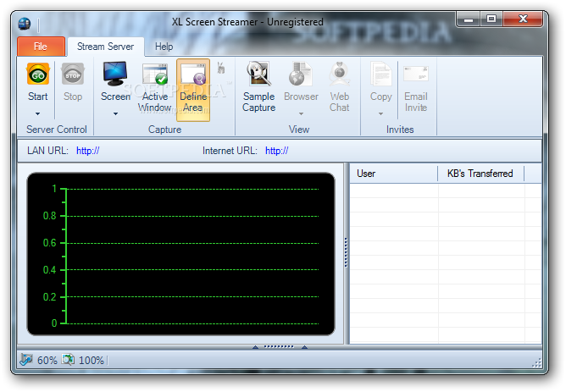This screenshot has width=566, height=392.
Task: Open the LAN URL http link
Action: pos(88,151)
